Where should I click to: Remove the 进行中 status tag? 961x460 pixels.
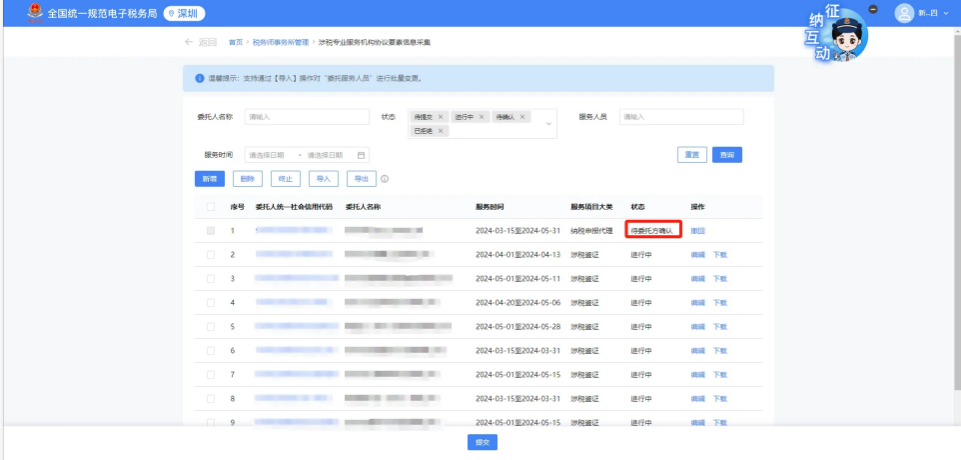pyautogui.click(x=481, y=116)
